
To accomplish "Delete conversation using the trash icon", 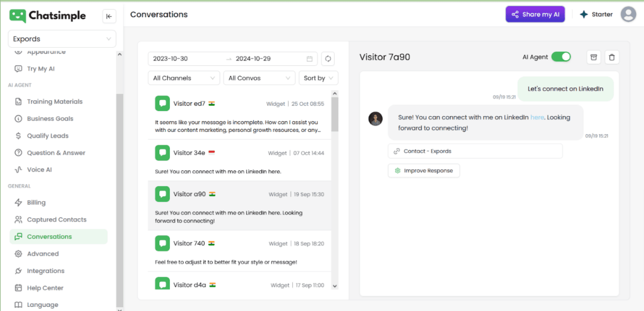I will click(x=612, y=57).
